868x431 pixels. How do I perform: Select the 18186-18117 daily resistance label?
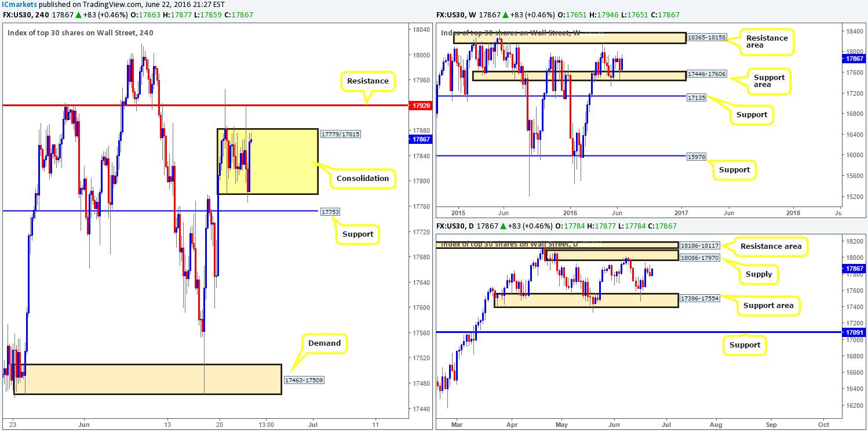coord(700,245)
